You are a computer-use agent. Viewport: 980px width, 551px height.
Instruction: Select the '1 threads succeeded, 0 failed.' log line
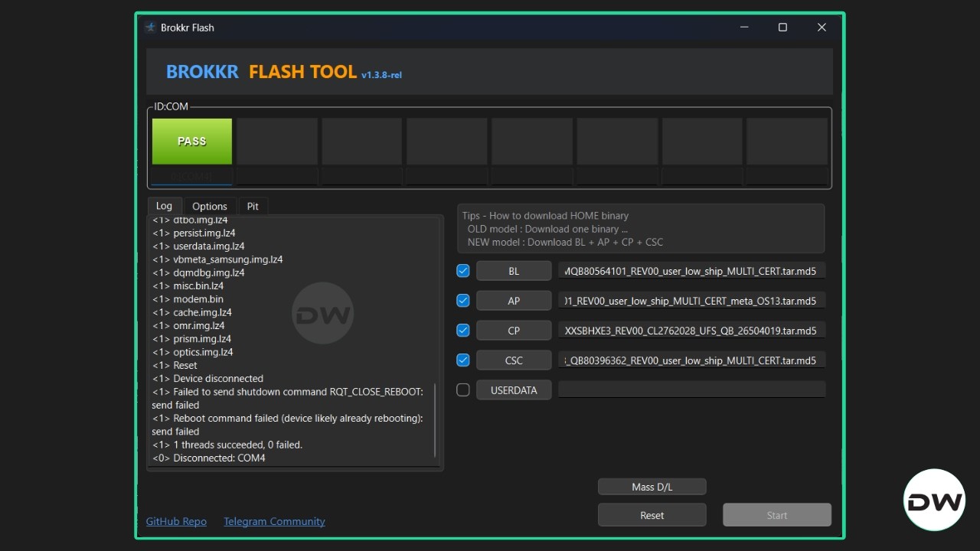[227, 445]
